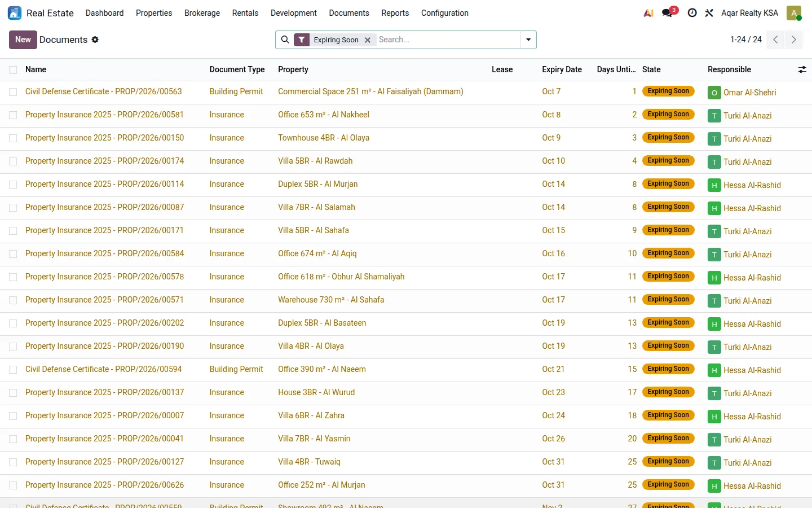This screenshot has height=508, width=812.
Task: Open optional columns settings icon
Action: tap(802, 69)
